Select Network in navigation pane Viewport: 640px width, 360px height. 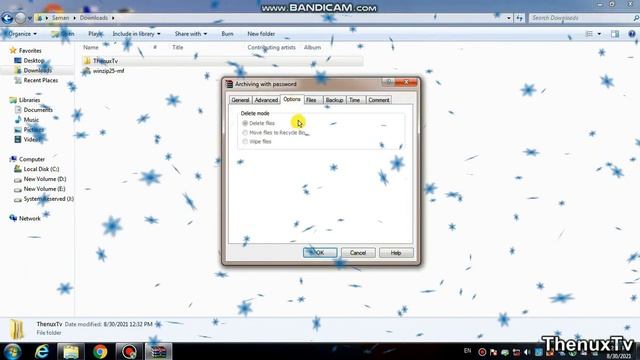[29, 218]
